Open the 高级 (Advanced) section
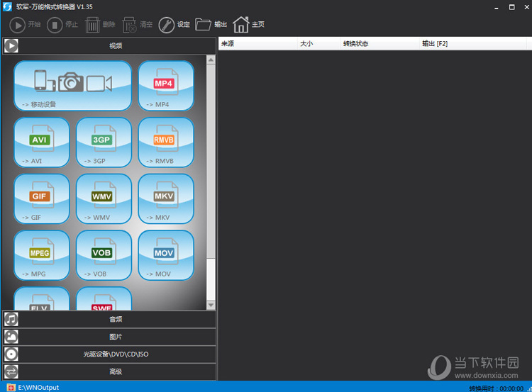Image resolution: width=532 pixels, height=392 pixels. point(115,371)
